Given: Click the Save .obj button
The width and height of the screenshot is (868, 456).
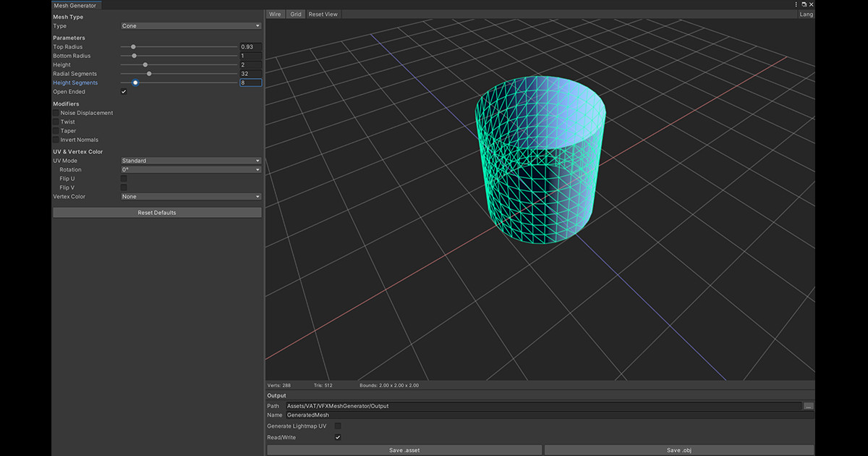Looking at the screenshot, I should tap(679, 450).
